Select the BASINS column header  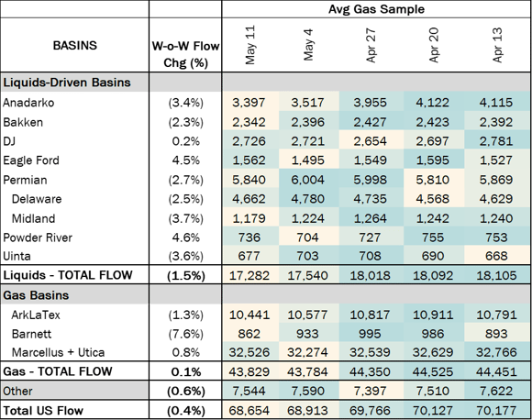[74, 45]
